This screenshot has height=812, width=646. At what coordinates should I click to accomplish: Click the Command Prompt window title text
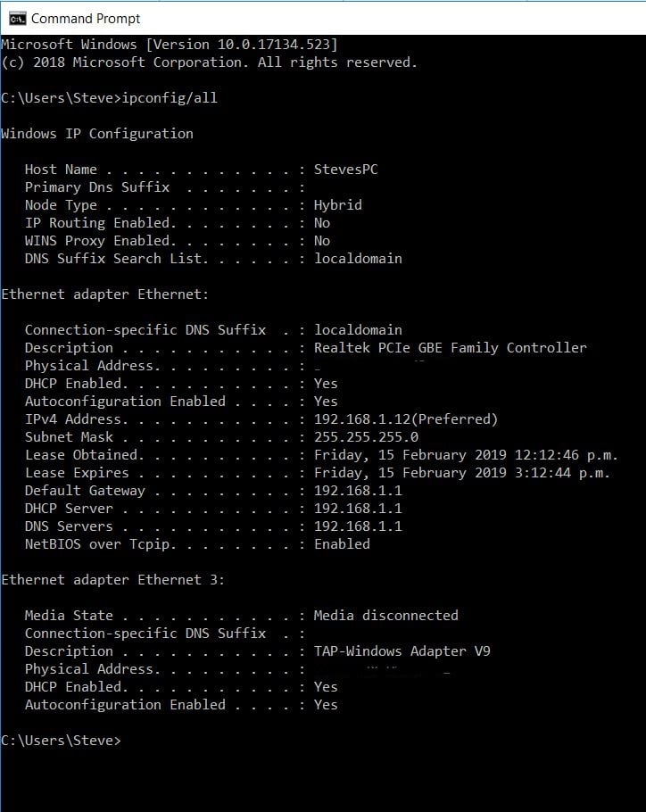click(86, 19)
